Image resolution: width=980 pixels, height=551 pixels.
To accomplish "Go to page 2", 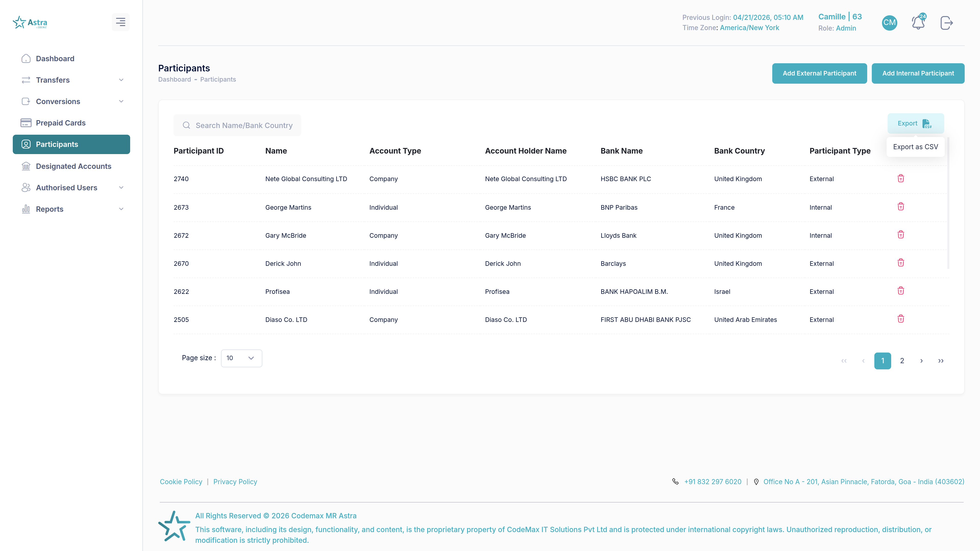I will click(902, 361).
